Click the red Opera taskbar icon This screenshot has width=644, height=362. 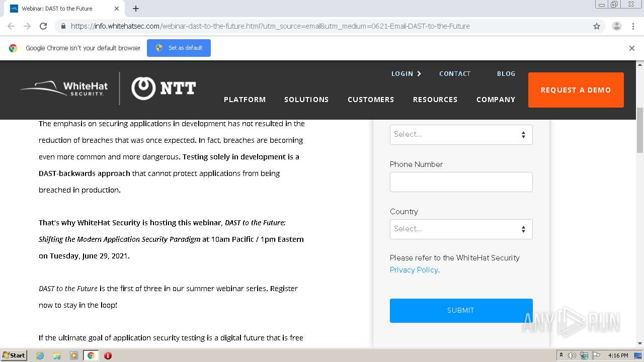click(108, 355)
